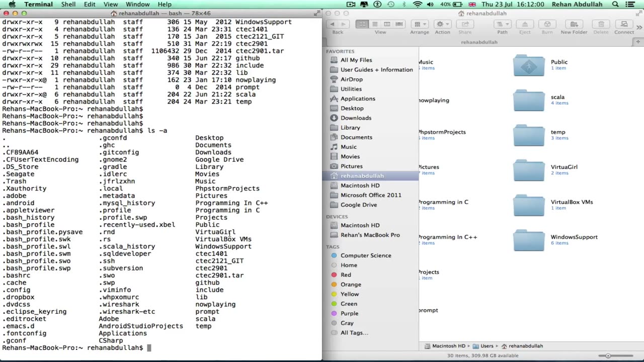The image size is (644, 362).
Task: Open All My Files in sidebar
Action: click(x=356, y=60)
